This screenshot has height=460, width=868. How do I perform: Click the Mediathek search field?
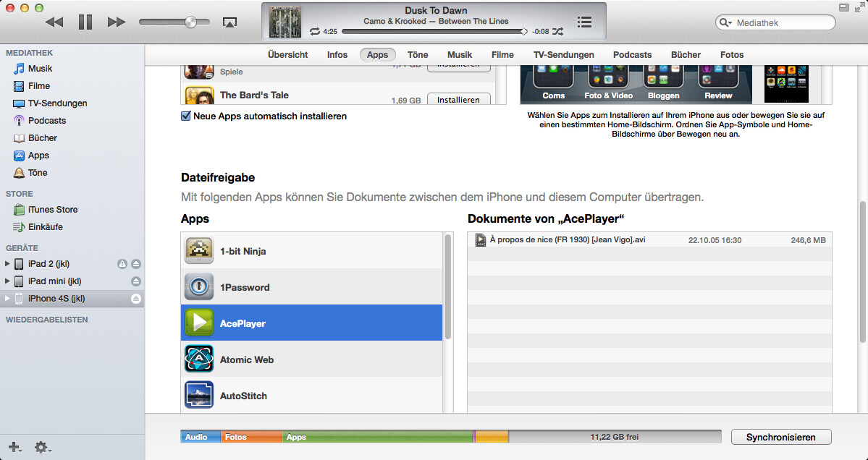775,22
